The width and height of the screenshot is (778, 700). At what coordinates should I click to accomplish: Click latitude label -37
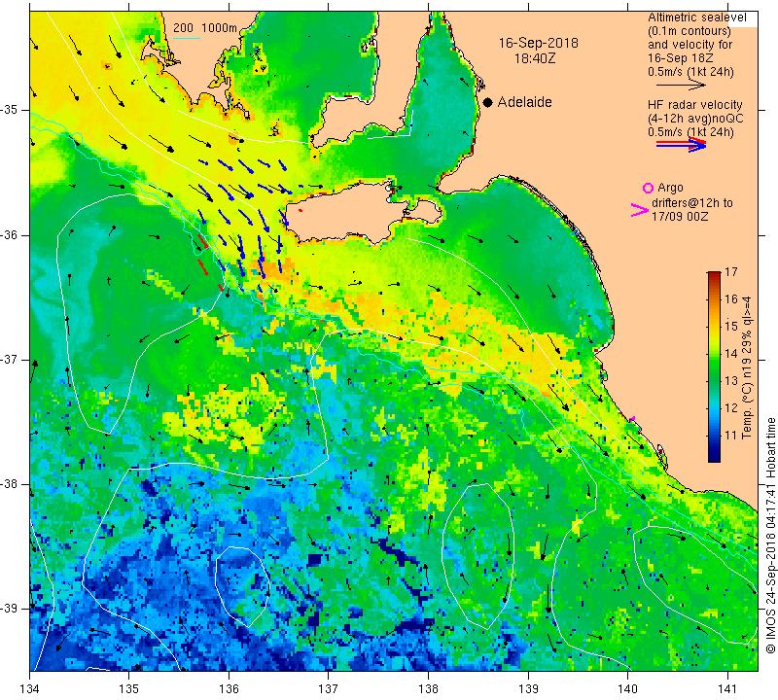(x=11, y=359)
